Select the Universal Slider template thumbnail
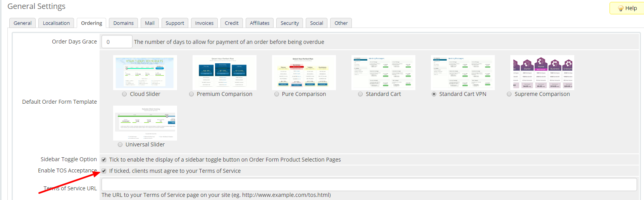Image resolution: width=644 pixels, height=200 pixels. 145,123
